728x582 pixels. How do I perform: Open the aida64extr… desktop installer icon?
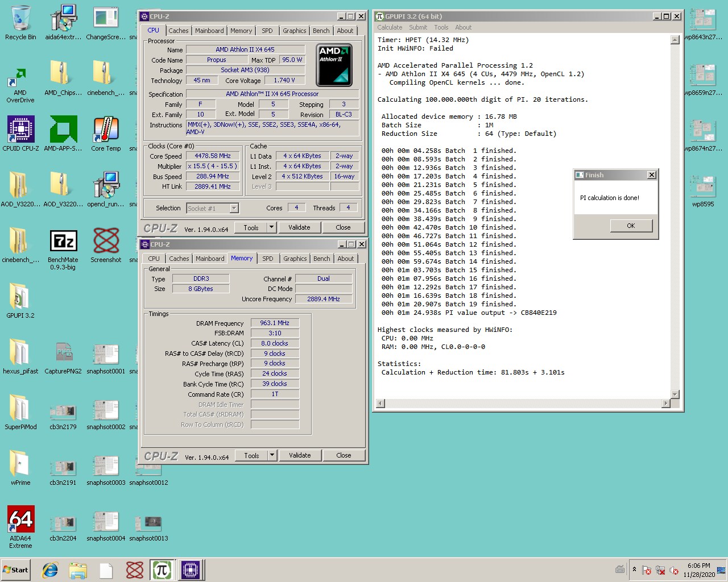63,23
